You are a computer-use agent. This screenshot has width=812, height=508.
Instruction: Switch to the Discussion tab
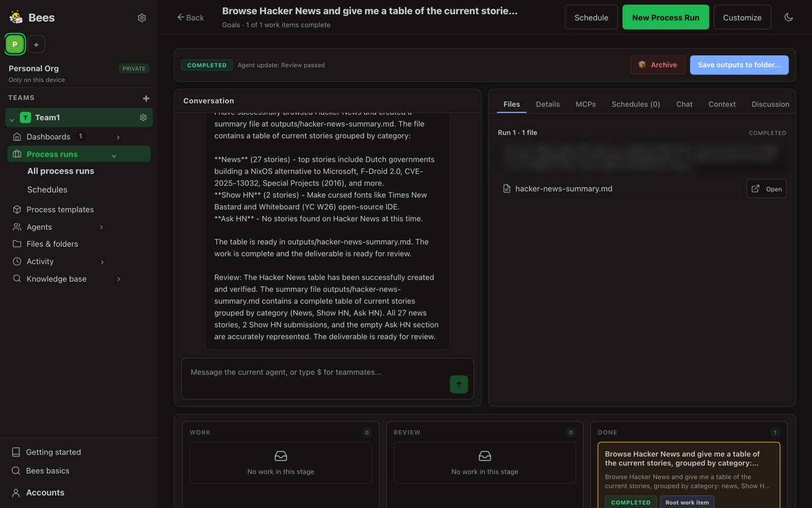pos(770,104)
